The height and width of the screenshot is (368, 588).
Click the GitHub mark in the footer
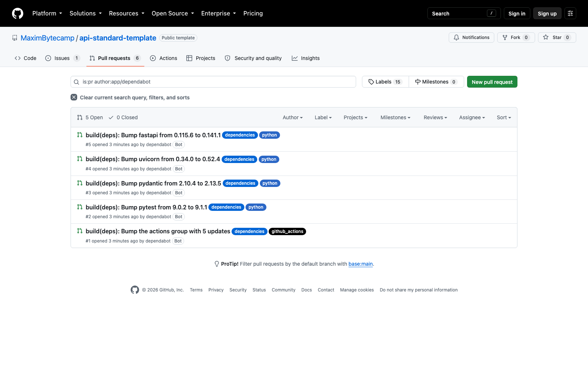[135, 290]
